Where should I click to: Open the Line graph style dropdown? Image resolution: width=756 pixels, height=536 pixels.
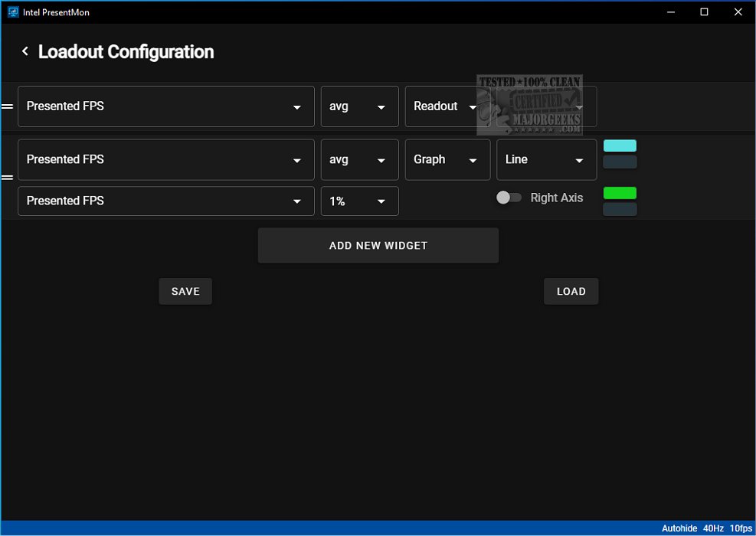[x=546, y=159]
